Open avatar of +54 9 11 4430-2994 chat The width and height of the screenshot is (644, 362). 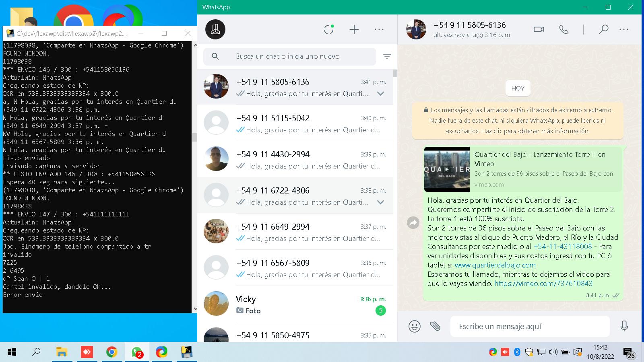tap(216, 159)
